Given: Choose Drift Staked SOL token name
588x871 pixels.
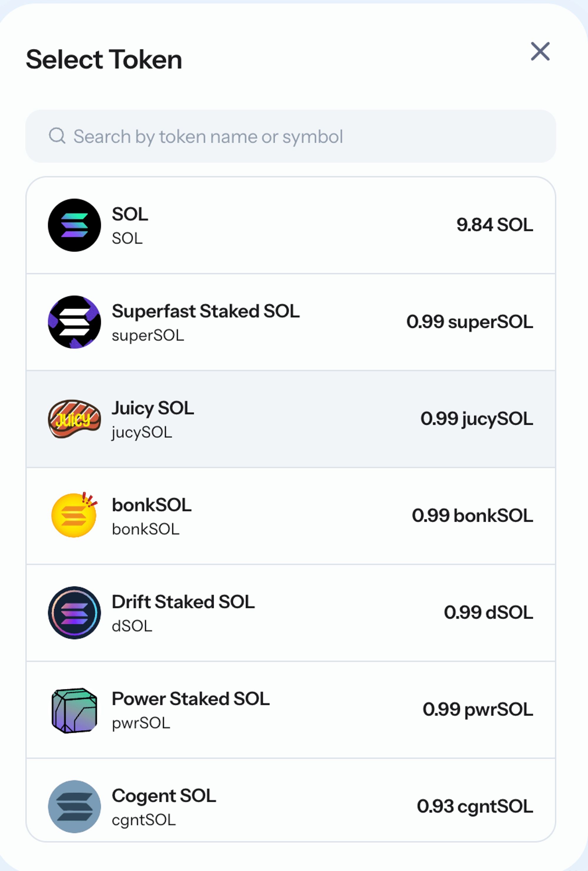Looking at the screenshot, I should click(x=183, y=602).
